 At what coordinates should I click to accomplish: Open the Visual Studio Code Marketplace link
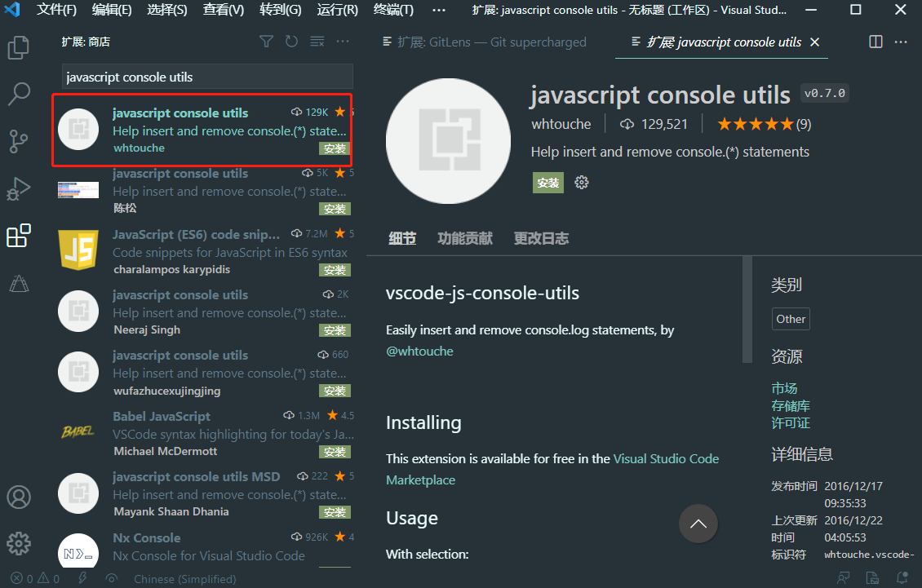coord(552,469)
